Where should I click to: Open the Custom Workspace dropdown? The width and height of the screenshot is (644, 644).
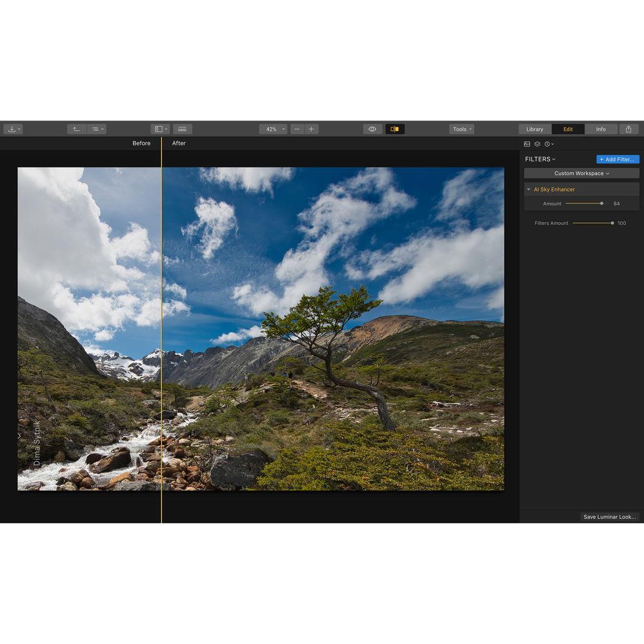point(580,173)
